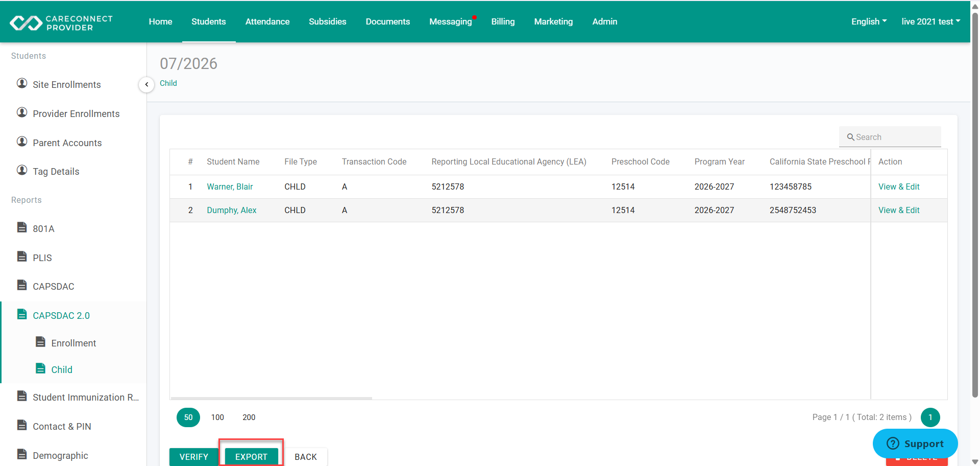Image resolution: width=980 pixels, height=466 pixels.
Task: Click the Site Enrollments person icon
Action: (22, 83)
